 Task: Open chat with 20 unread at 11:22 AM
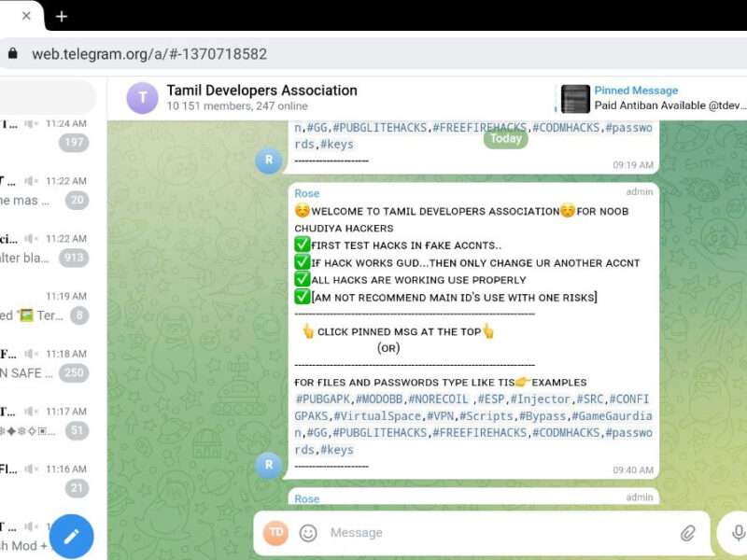pos(48,191)
